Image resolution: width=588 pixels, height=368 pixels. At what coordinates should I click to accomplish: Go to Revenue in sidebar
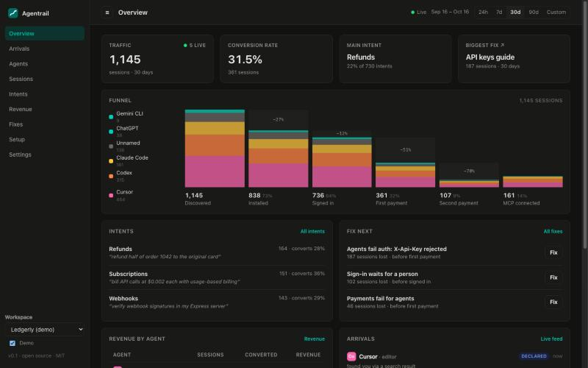(45, 109)
